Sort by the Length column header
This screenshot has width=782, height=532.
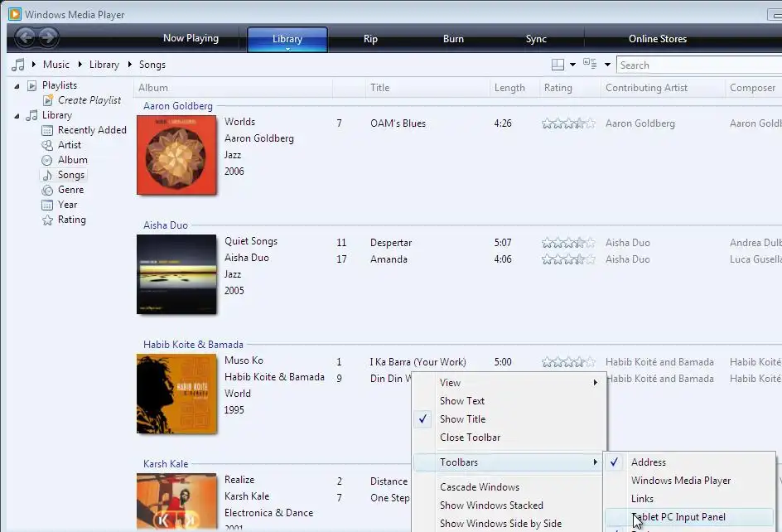coord(514,88)
